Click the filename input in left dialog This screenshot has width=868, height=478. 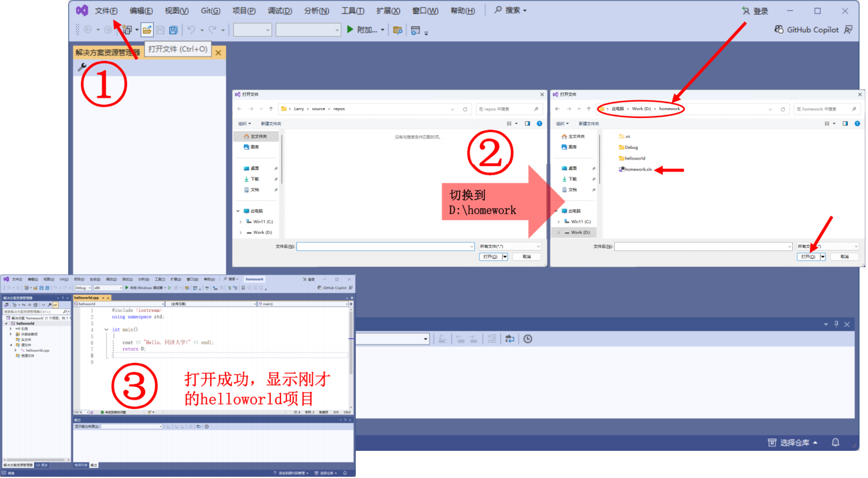(384, 247)
